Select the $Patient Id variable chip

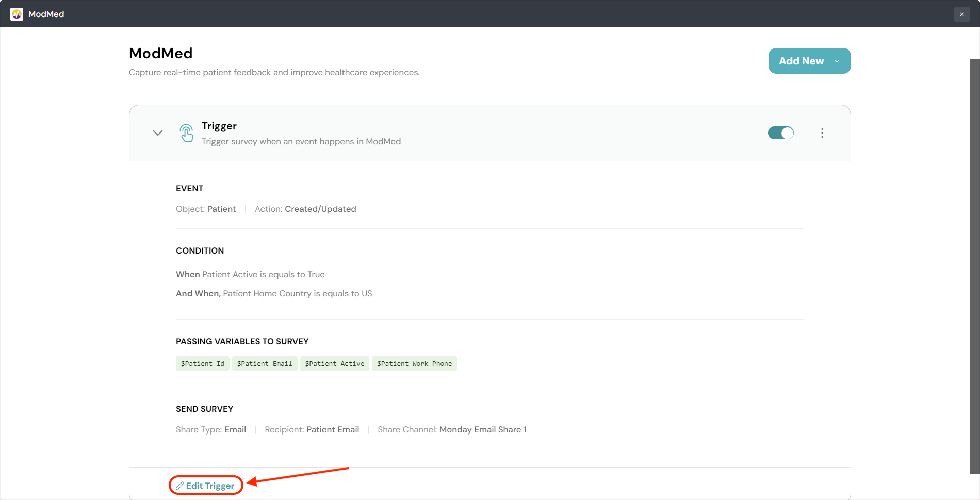point(202,363)
